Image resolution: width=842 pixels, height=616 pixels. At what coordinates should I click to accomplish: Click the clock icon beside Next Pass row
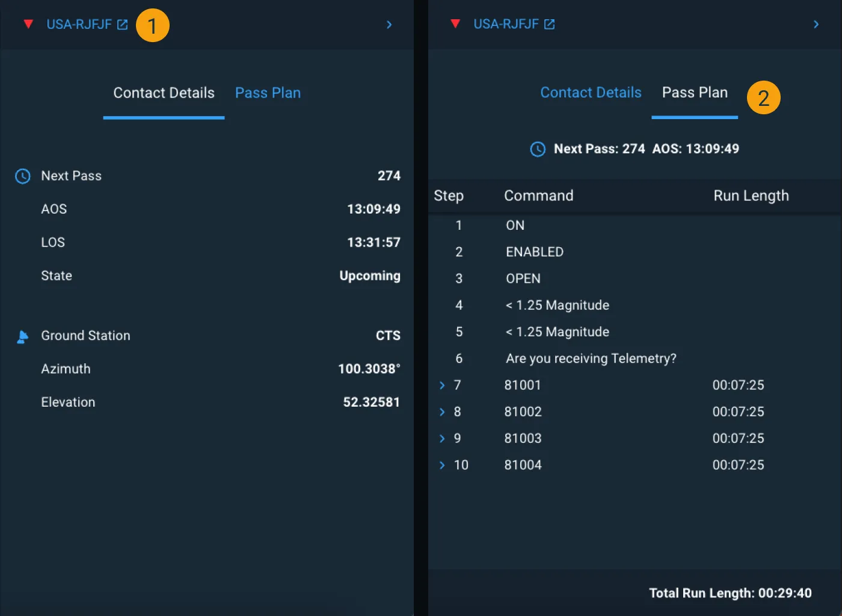[x=22, y=176]
